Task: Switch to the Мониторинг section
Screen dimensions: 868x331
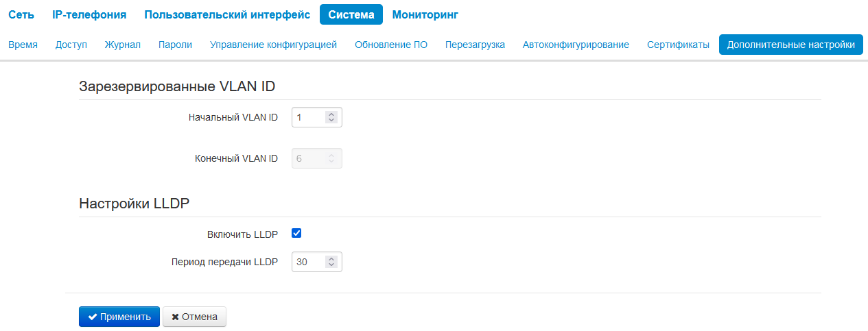Action: (x=425, y=14)
